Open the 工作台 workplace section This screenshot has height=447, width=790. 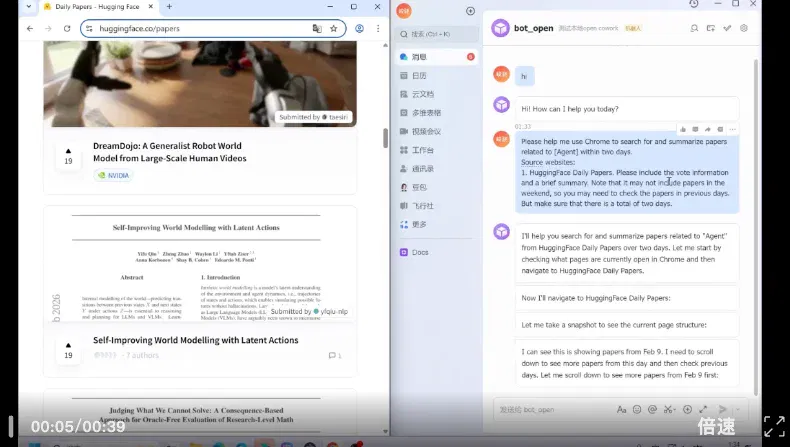436,150
